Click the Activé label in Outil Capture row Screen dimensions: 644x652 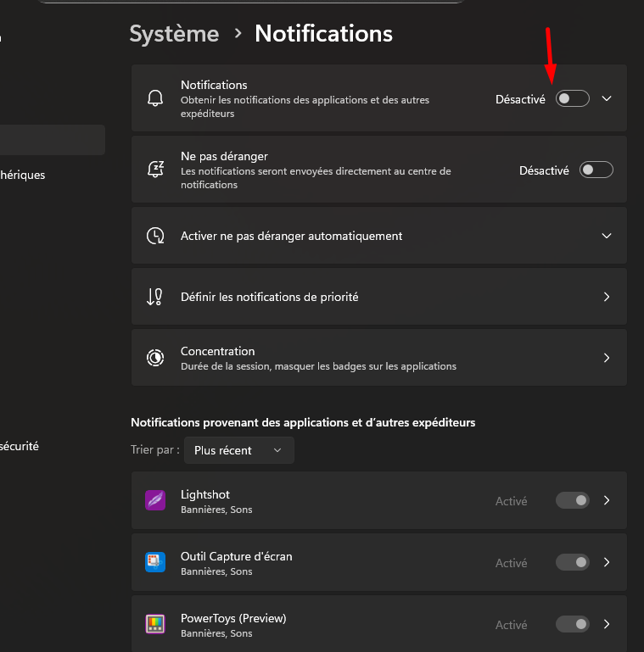[x=511, y=563]
